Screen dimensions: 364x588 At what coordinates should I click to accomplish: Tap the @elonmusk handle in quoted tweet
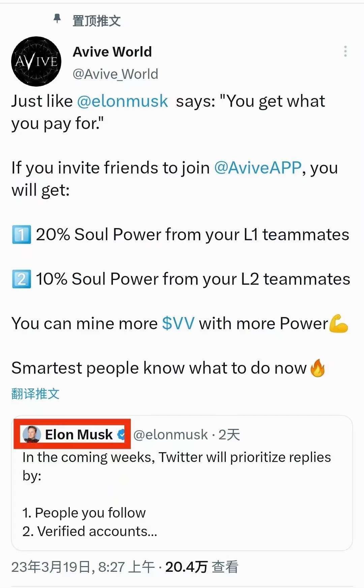click(x=171, y=435)
